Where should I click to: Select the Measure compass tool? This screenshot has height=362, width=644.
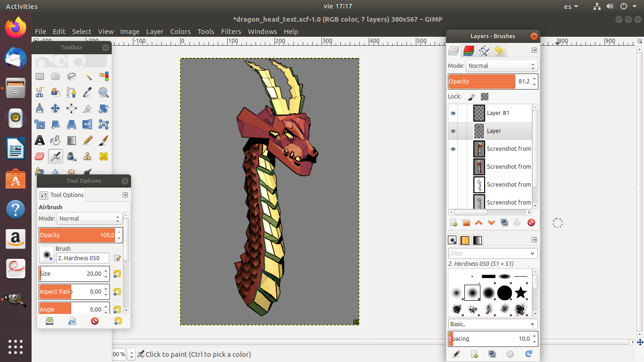click(40, 108)
